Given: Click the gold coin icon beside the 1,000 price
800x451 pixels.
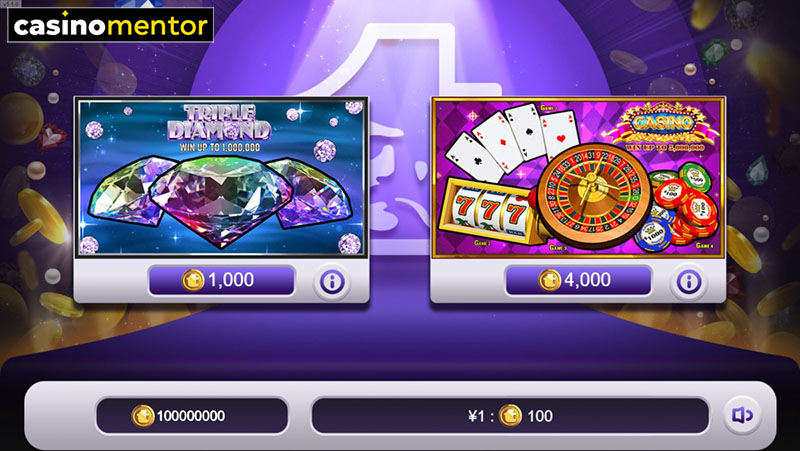Looking at the screenshot, I should pyautogui.click(x=193, y=280).
